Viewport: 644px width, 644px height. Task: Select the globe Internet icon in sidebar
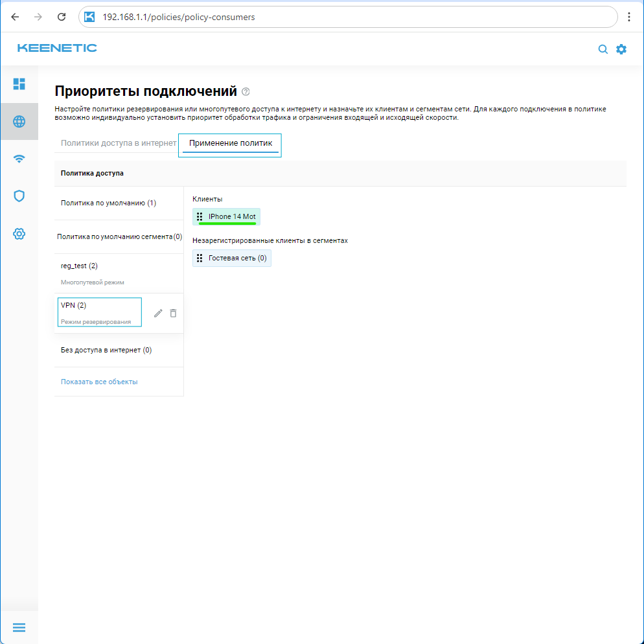click(19, 121)
